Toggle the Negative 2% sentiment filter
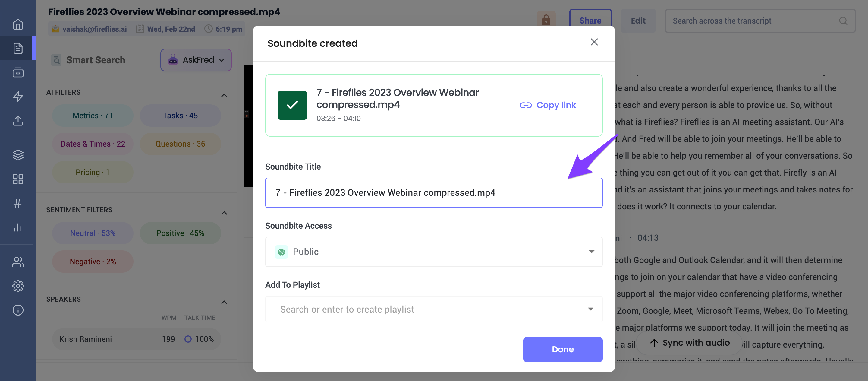The height and width of the screenshot is (381, 868). (x=93, y=262)
